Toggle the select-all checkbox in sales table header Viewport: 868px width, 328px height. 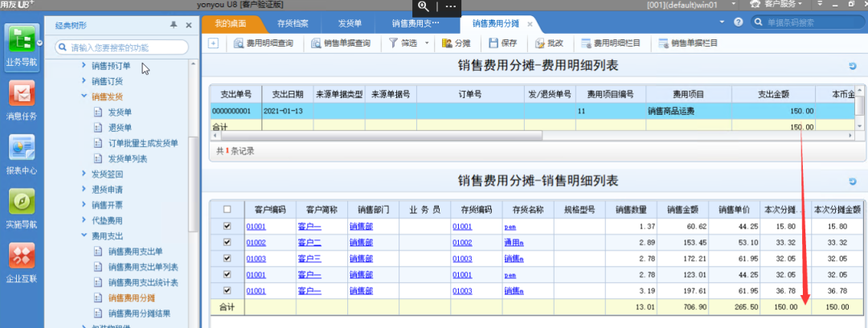point(227,209)
